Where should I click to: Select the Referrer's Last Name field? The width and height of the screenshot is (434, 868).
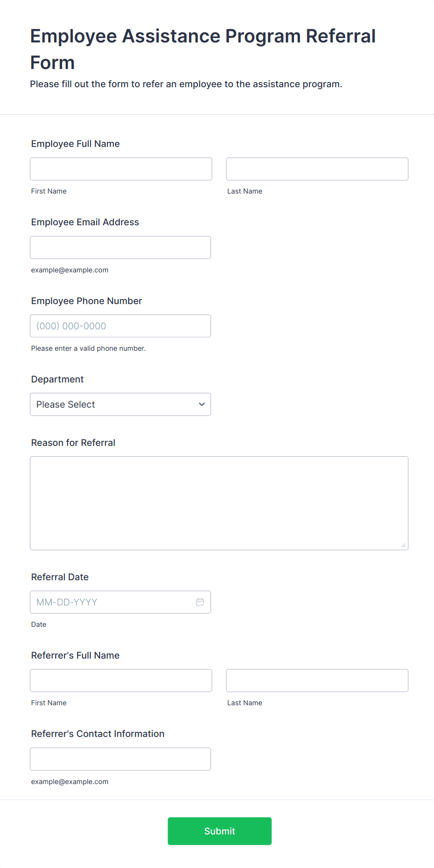[x=317, y=681]
